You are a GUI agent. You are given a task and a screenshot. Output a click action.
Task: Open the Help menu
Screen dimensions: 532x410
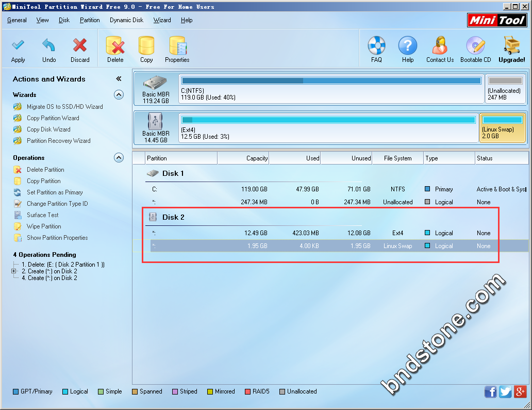187,20
